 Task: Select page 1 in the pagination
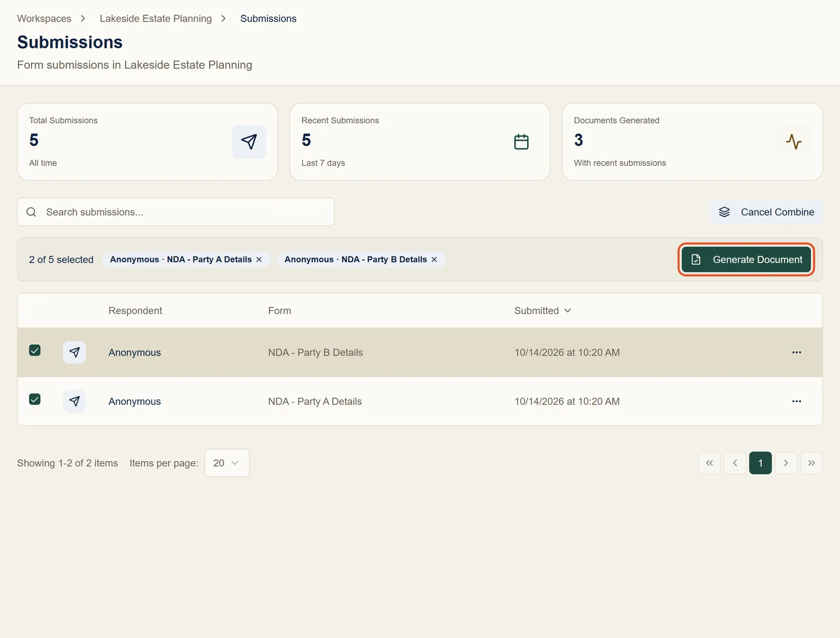(760, 463)
